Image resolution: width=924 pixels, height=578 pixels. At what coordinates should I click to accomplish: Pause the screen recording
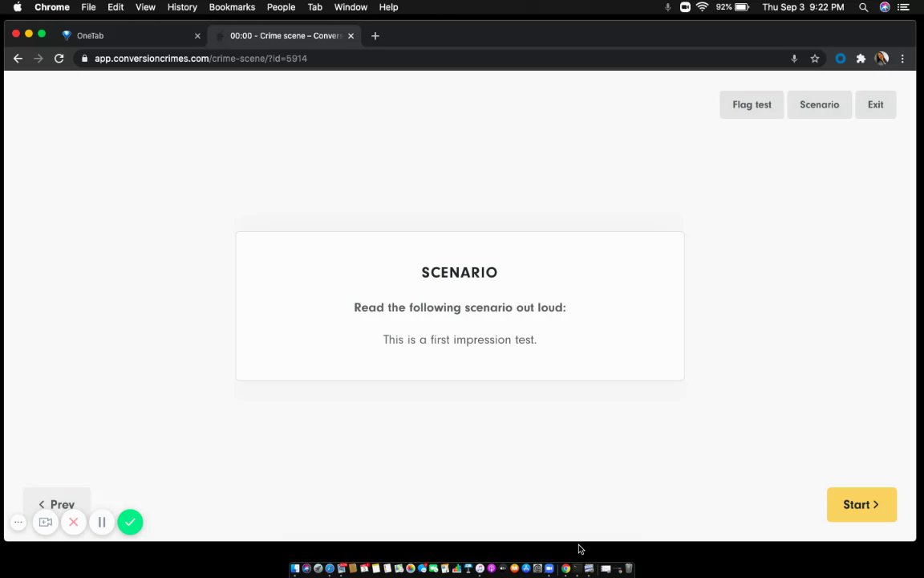(x=102, y=522)
